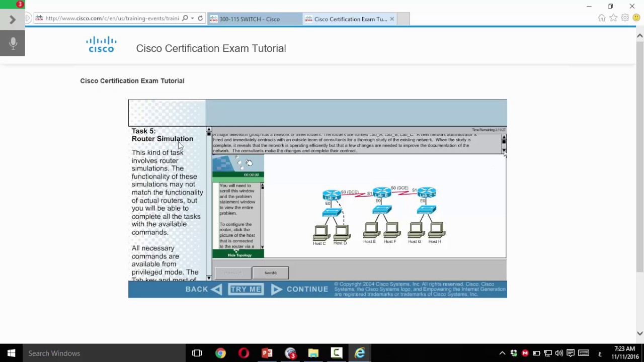
Task: Open Camtasia from taskbar
Action: tap(336, 353)
